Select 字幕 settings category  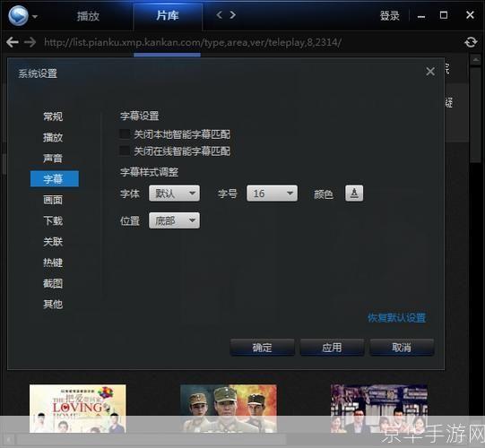55,178
